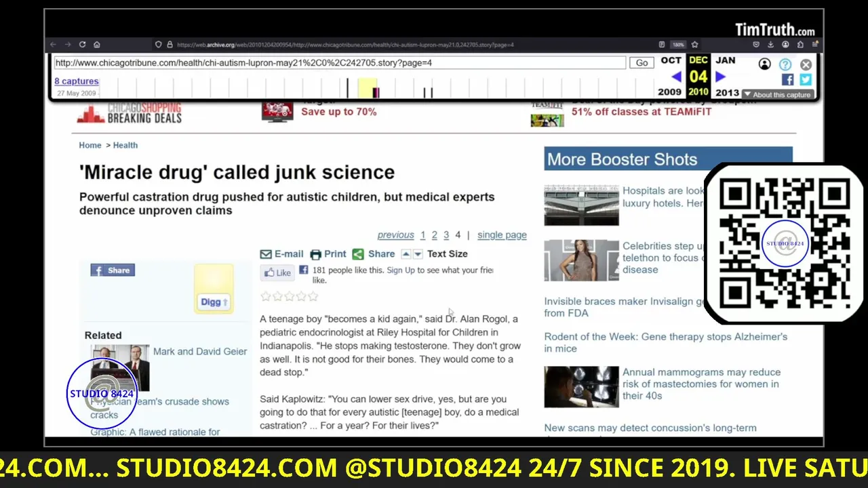
Task: Open Save up to 70% ad link
Action: (338, 111)
